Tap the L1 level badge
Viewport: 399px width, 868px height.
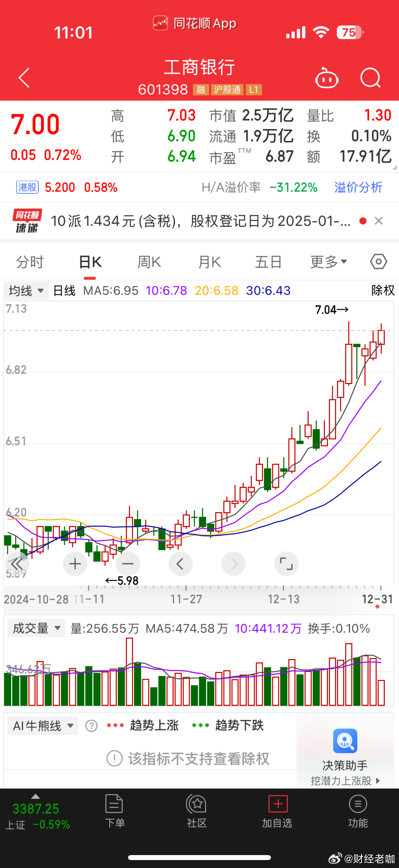253,90
